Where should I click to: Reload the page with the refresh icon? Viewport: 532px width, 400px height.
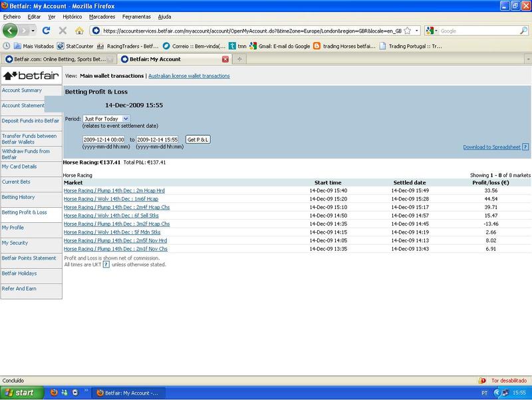pos(46,31)
